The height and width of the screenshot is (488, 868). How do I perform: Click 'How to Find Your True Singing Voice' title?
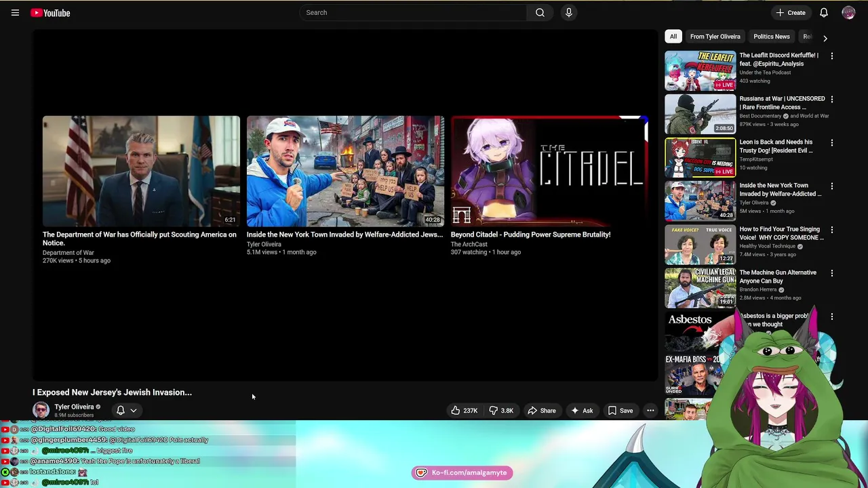coord(781,233)
